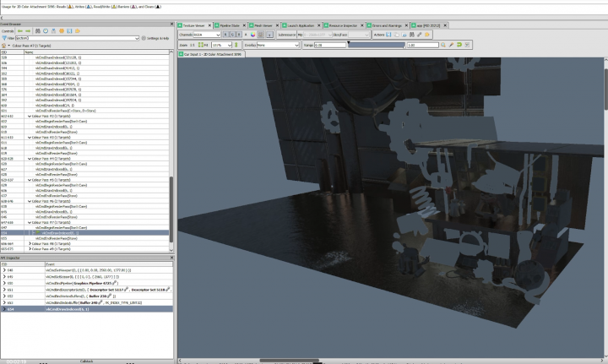608x364 pixels.
Task: Open the Overlay dropdown set to None
Action: tap(278, 45)
